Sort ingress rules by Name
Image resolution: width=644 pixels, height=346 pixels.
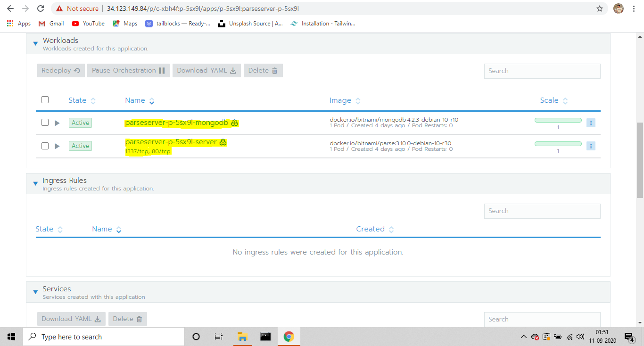107,229
